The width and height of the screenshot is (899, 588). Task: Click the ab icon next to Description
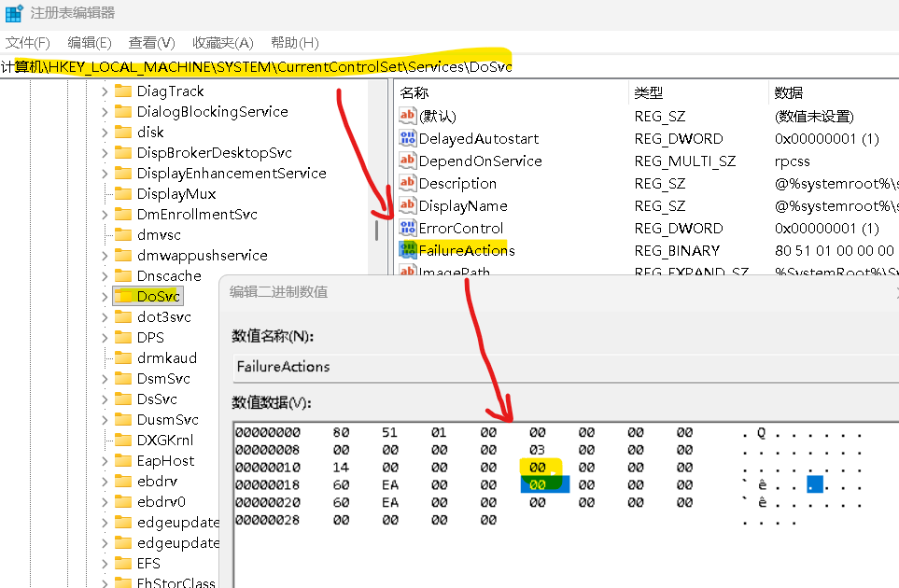405,183
